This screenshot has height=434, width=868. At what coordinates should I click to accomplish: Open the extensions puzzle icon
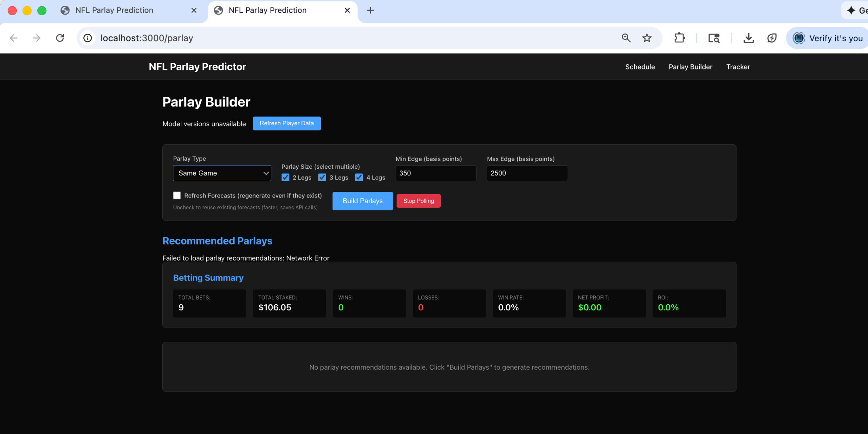click(679, 38)
